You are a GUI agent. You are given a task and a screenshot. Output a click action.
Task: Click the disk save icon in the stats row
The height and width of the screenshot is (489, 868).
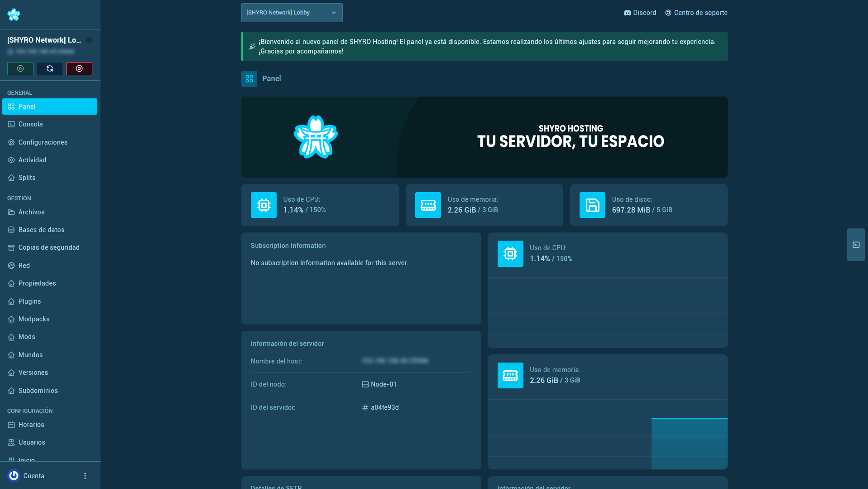coord(592,205)
